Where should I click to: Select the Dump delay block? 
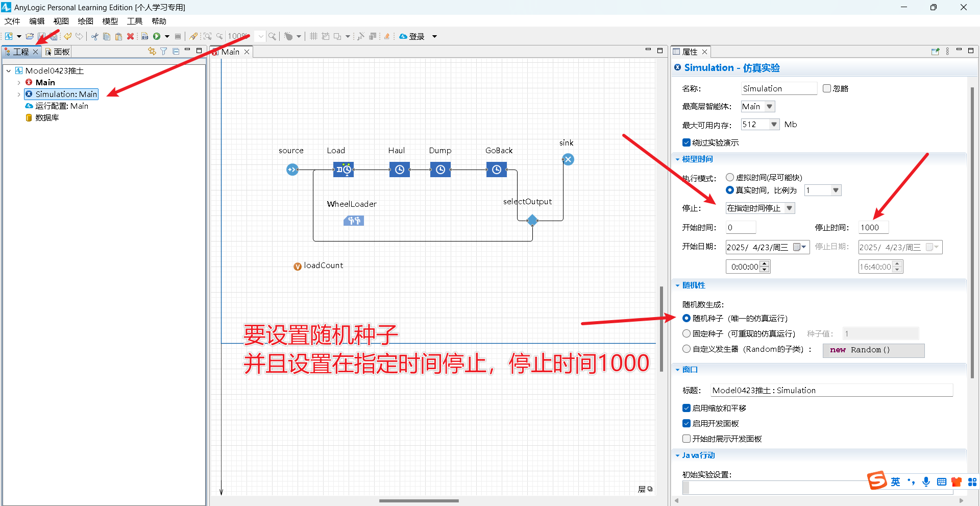(x=440, y=170)
